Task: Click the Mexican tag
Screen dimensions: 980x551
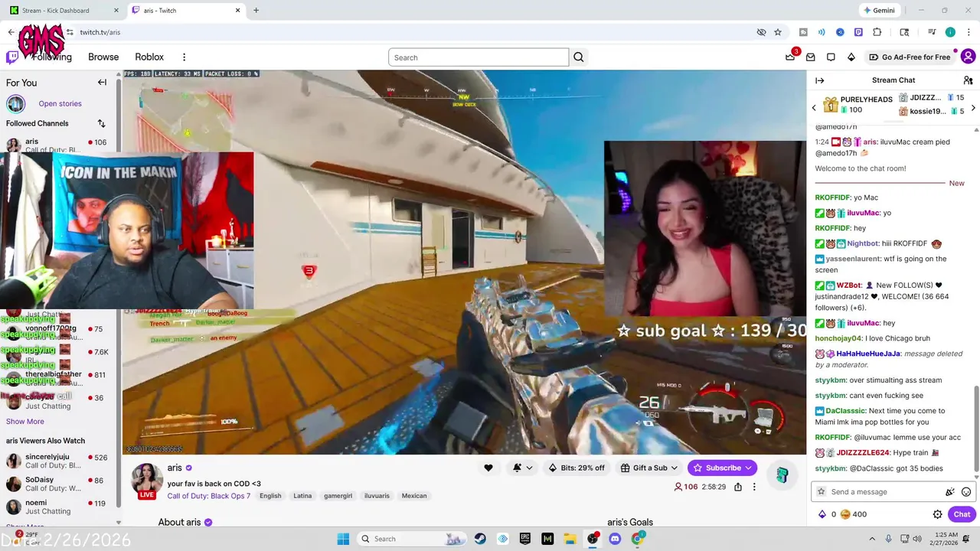Action: pyautogui.click(x=414, y=496)
